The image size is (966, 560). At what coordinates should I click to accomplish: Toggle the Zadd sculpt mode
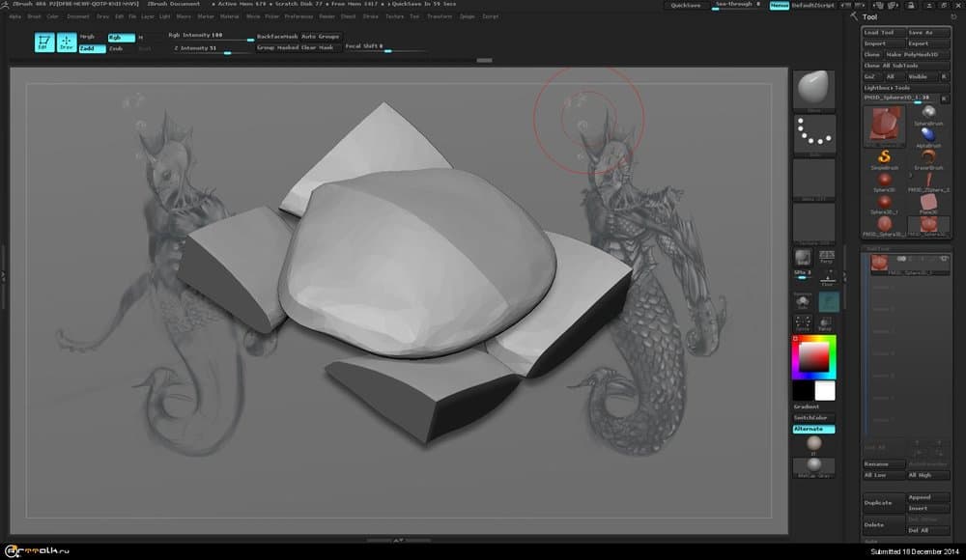(x=92, y=48)
